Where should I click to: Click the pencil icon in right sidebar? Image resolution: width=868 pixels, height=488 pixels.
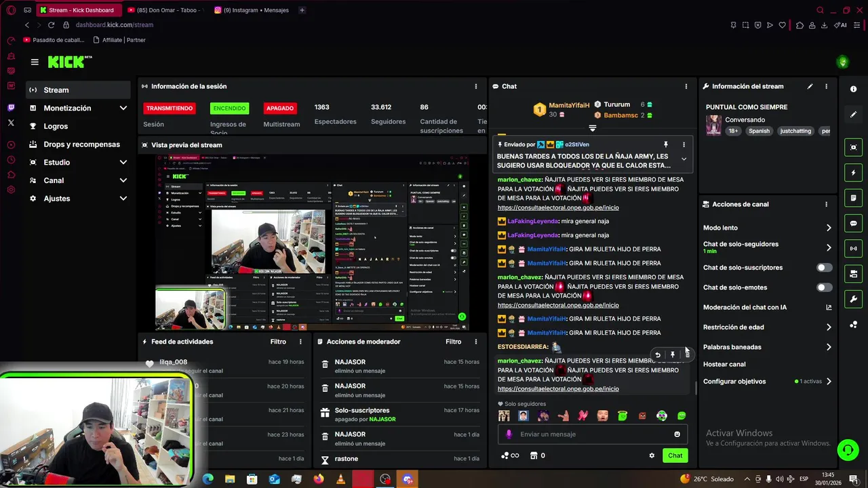[853, 115]
